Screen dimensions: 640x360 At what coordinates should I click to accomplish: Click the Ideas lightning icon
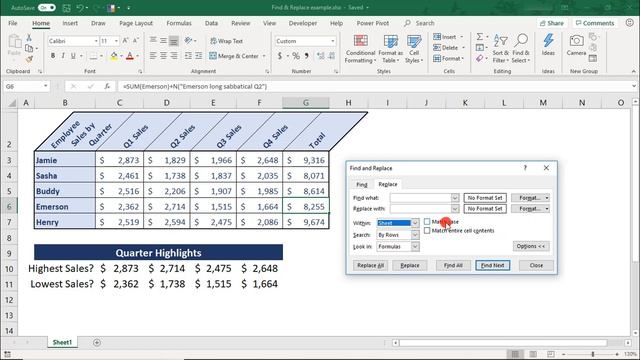point(548,41)
